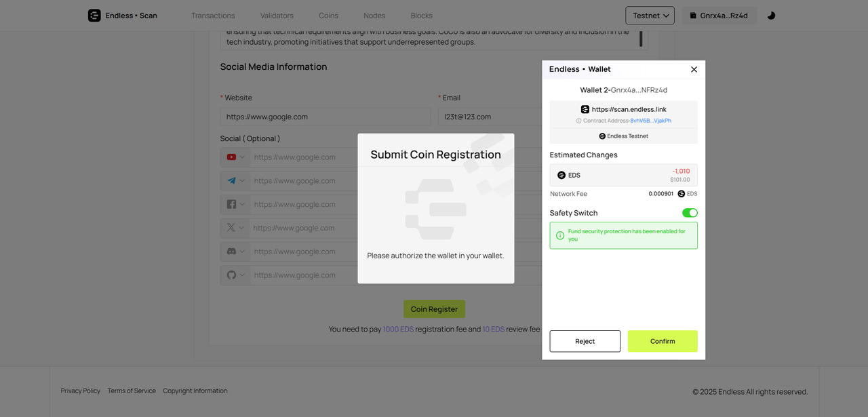868x417 pixels.
Task: Go to the Validators nav tab
Action: pyautogui.click(x=277, y=16)
